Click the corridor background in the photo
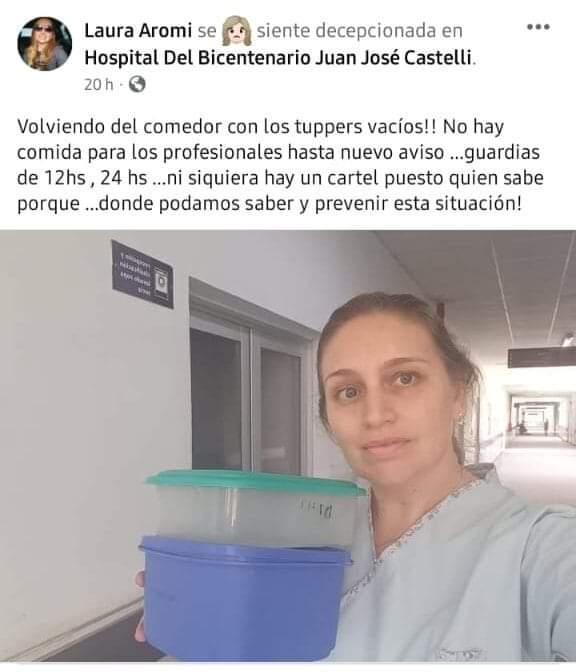This screenshot has width=576, height=672. click(538, 420)
